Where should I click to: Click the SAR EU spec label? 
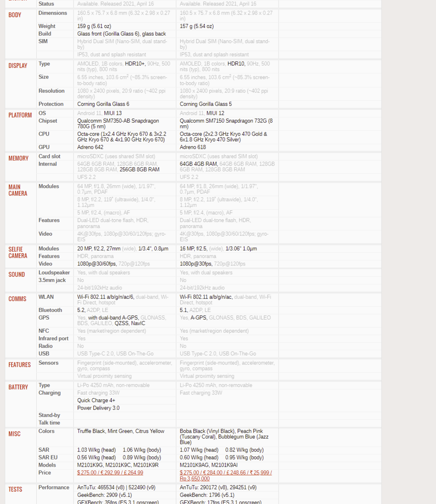(x=48, y=457)
